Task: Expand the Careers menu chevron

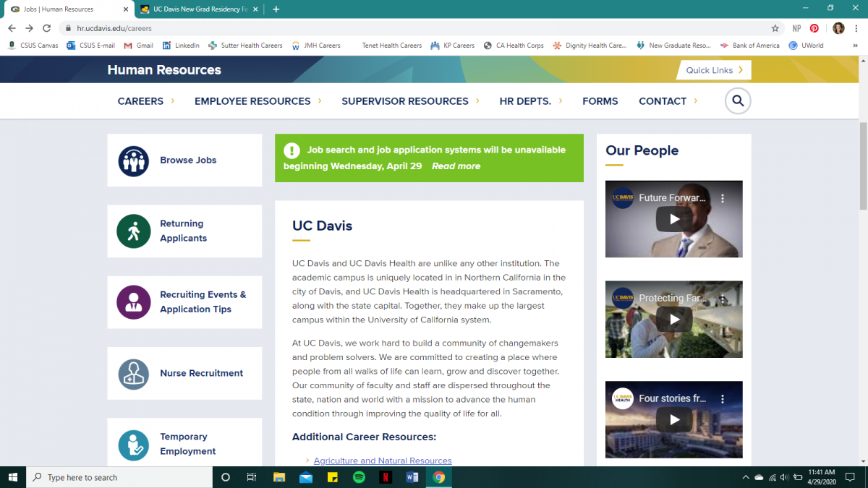Action: tap(173, 101)
